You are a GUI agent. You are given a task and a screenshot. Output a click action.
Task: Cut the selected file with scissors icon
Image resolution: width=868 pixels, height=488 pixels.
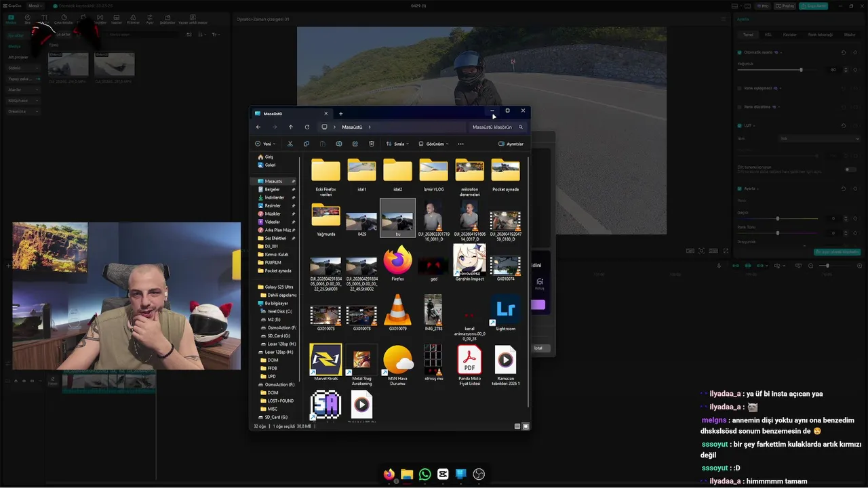(290, 144)
